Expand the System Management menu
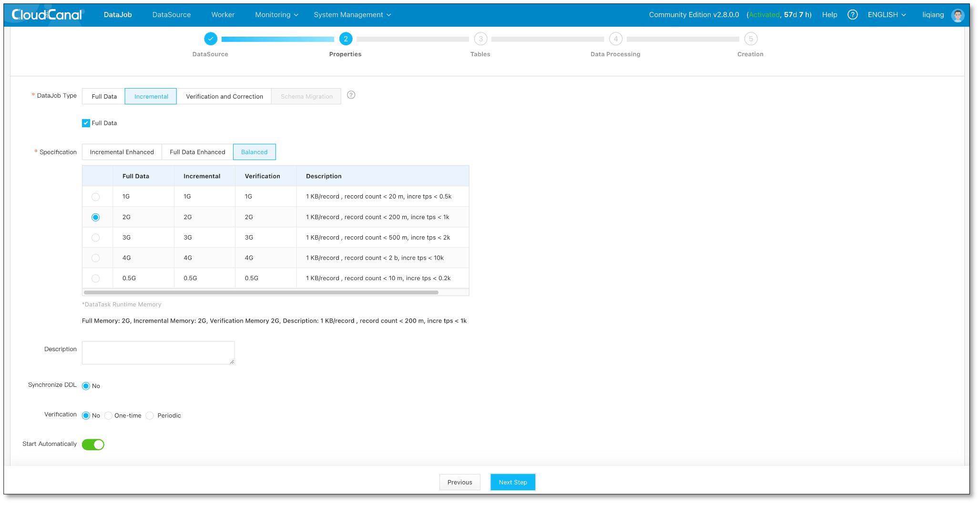 point(352,15)
